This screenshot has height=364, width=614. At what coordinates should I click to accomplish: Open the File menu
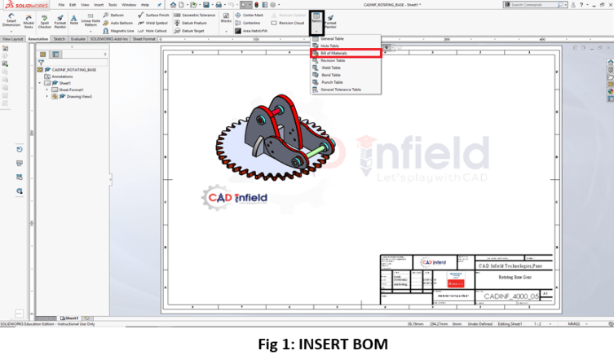click(x=61, y=5)
